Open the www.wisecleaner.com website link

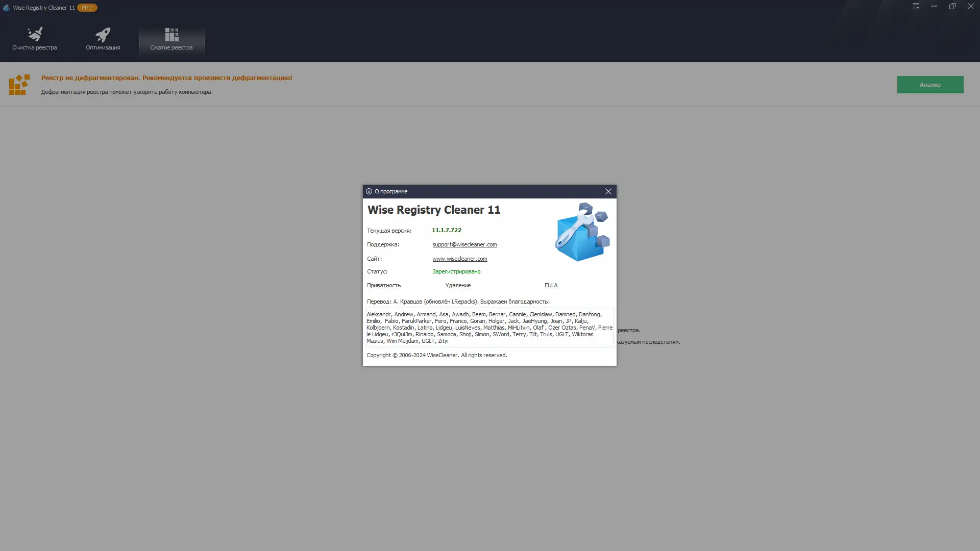(459, 259)
